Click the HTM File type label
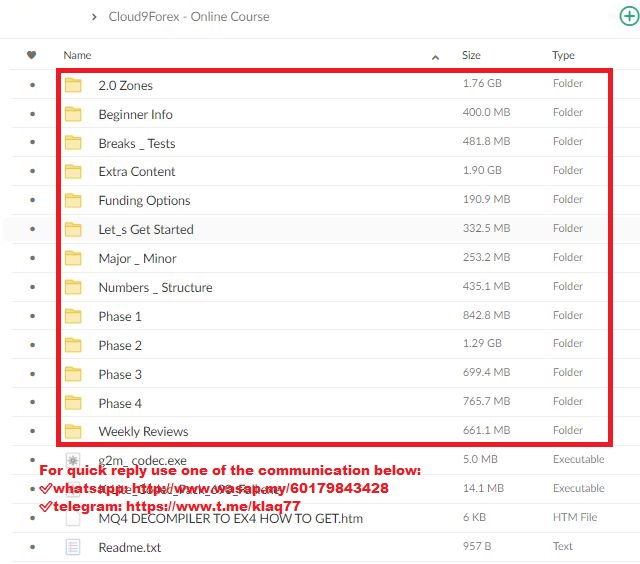 click(575, 517)
